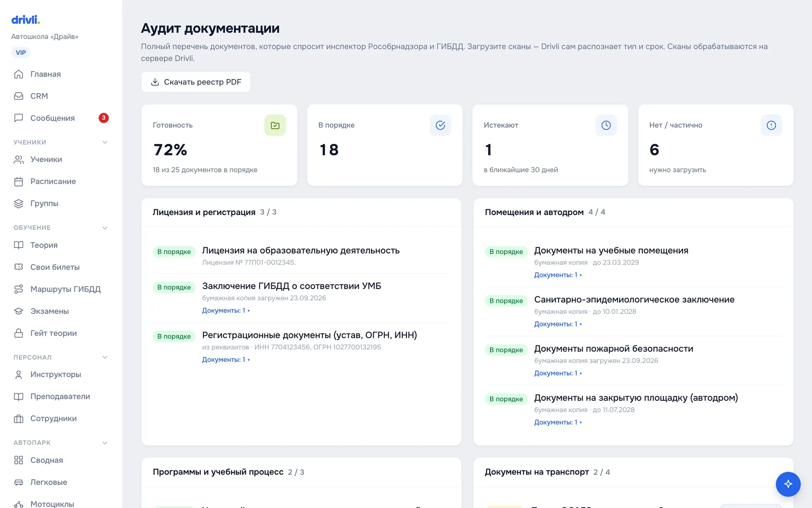Open Лицензия на образовательную деятельность entry
Screen dimensions: 812x508
coord(301,250)
